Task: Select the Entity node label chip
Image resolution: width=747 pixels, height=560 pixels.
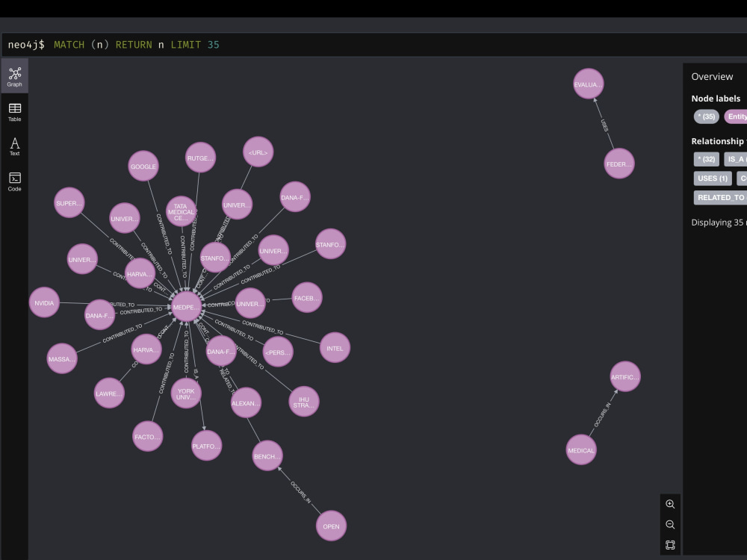Action: click(736, 116)
